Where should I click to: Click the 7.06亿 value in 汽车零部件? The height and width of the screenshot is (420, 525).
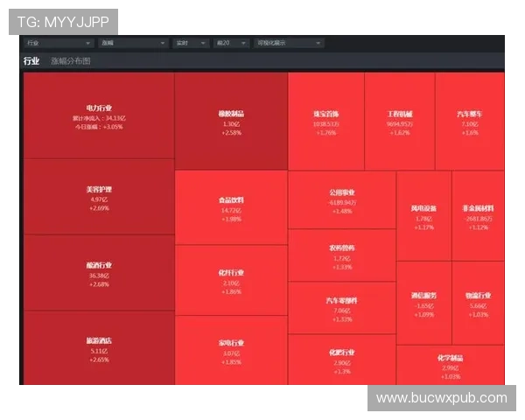point(342,311)
